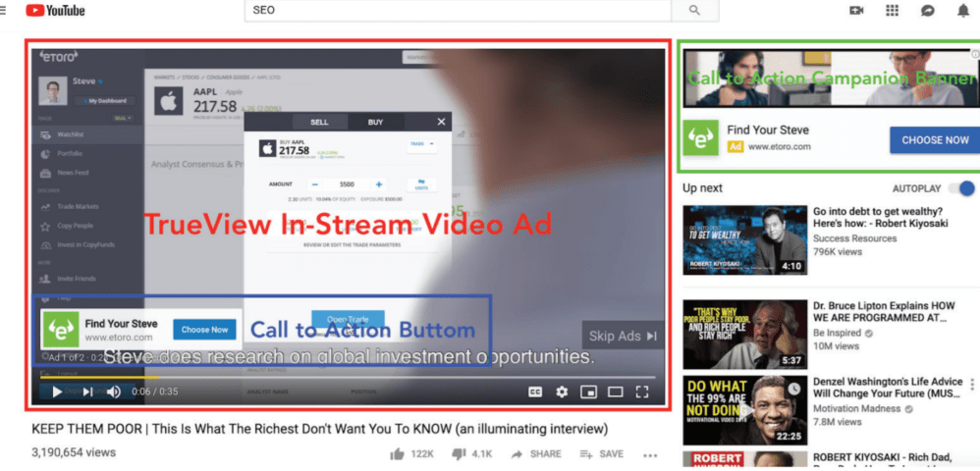Click the ad info icon on banner

click(x=975, y=54)
